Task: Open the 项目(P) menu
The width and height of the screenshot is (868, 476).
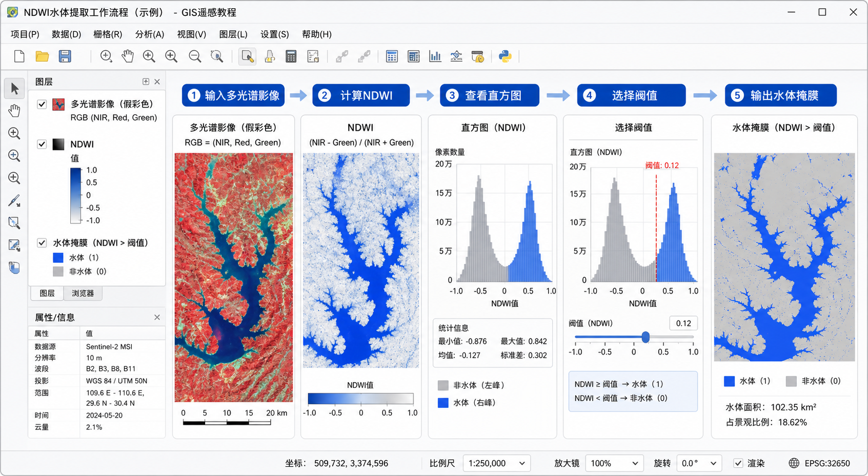Action: [25, 34]
